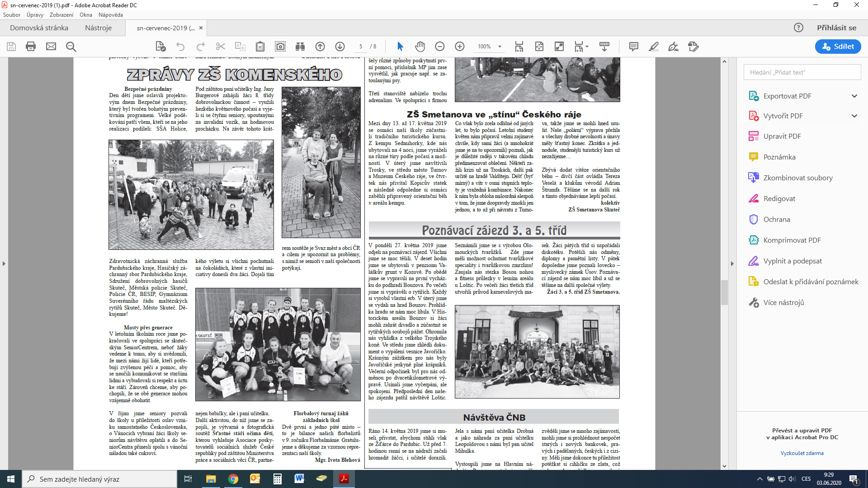Click the fit one full page icon

coord(539,47)
